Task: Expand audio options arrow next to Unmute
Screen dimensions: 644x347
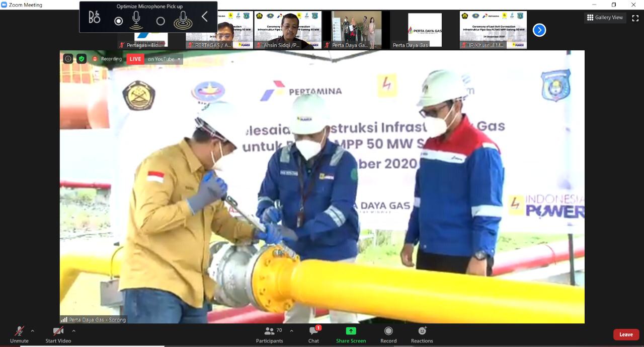Action: coord(33,331)
